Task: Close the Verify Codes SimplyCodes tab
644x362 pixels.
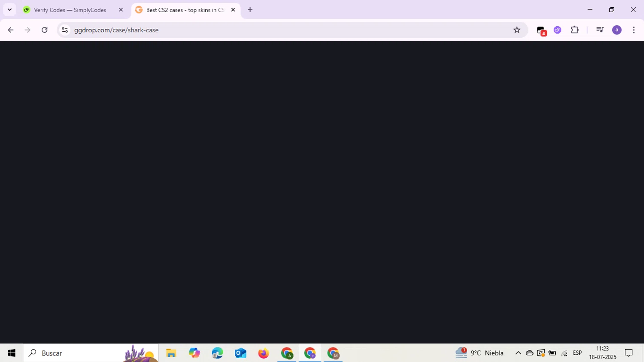Action: pos(121,10)
